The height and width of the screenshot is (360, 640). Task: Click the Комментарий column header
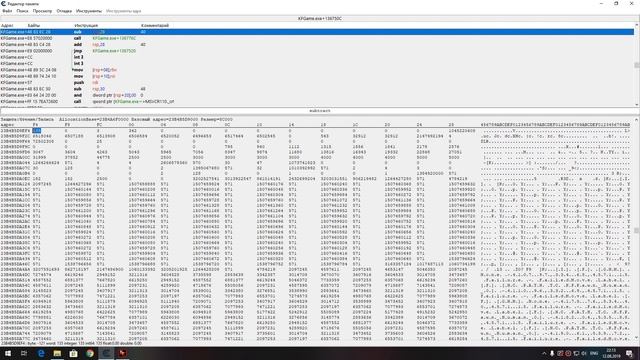coord(155,25)
